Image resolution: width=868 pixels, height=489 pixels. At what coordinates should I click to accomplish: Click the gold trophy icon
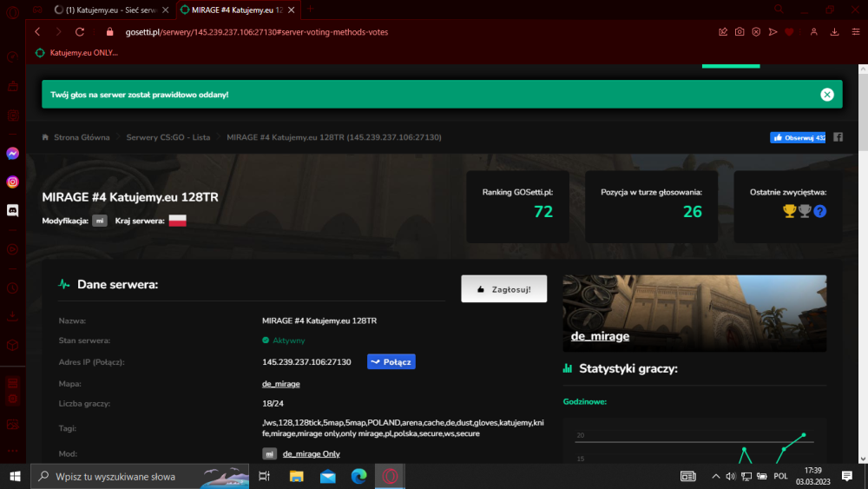(789, 211)
